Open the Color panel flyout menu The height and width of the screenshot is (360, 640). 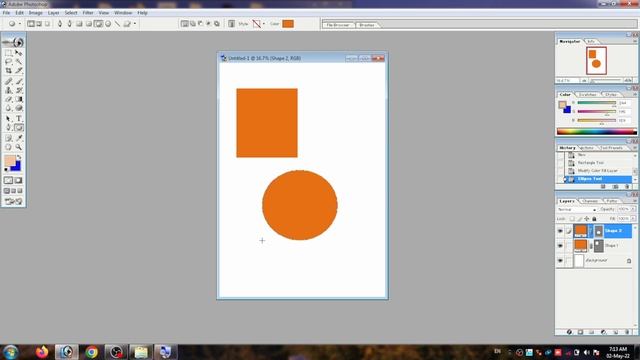(635, 94)
